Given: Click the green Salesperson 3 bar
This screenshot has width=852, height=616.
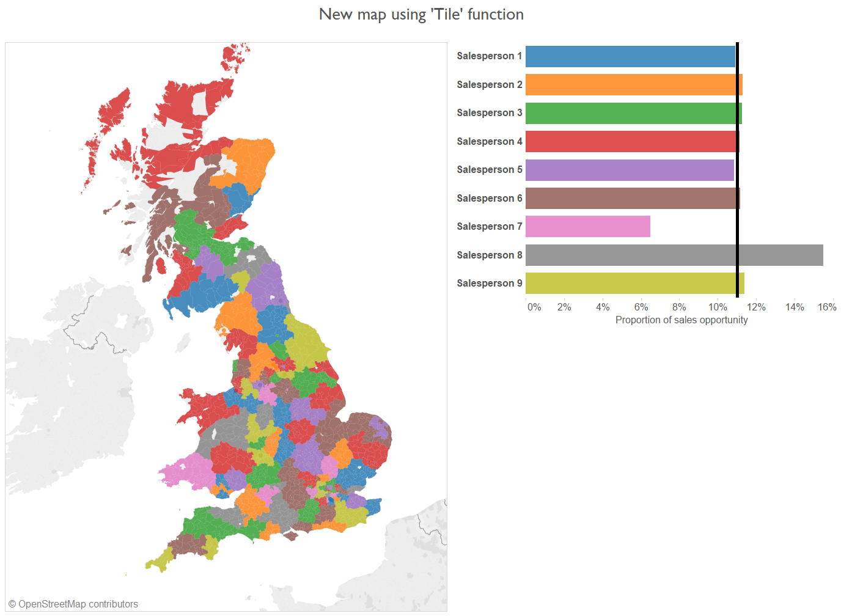Looking at the screenshot, I should 630,113.
